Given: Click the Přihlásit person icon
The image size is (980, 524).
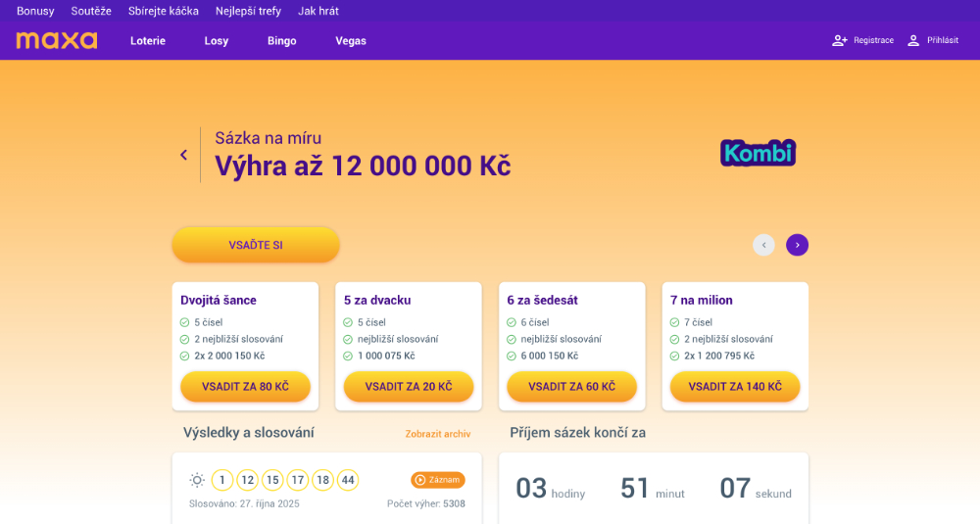Looking at the screenshot, I should tap(913, 40).
